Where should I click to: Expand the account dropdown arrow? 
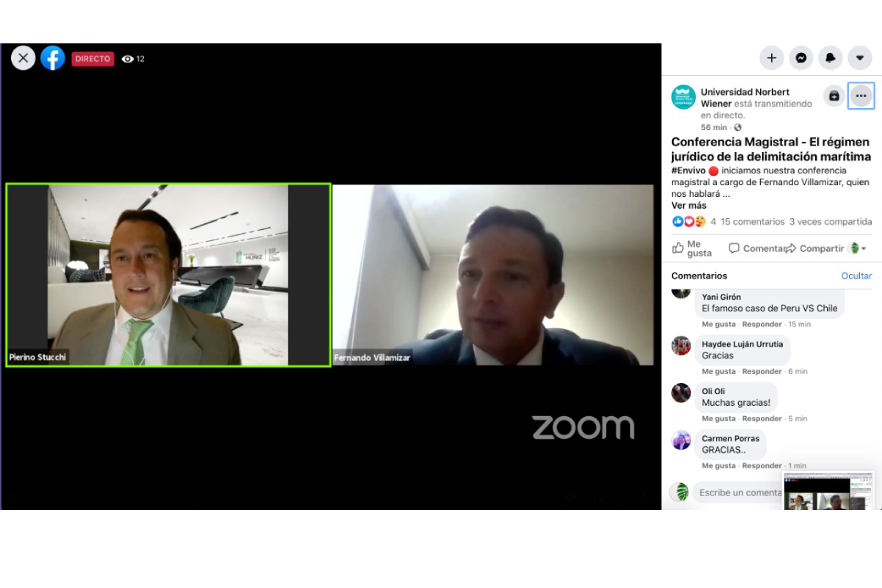click(860, 58)
